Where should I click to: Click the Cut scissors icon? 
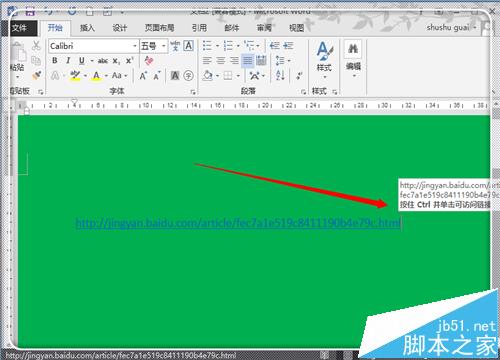click(36, 46)
